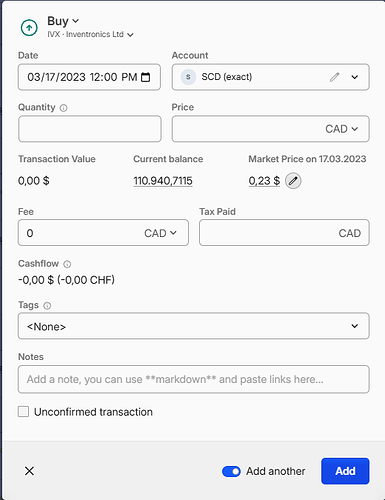The image size is (385, 500).
Task: Open the SCD (exact) account dropdown
Action: point(355,77)
